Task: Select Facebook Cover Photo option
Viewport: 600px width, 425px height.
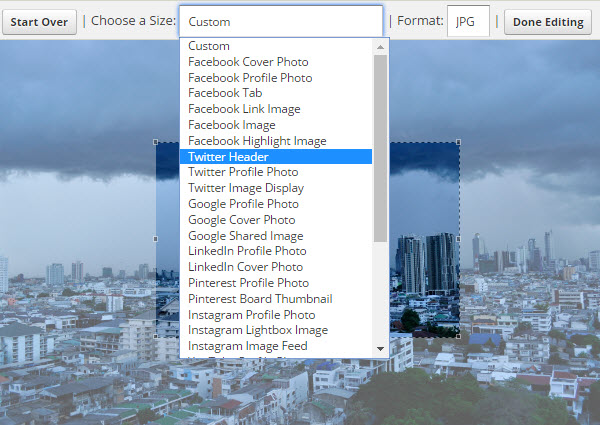Action: pos(276,62)
